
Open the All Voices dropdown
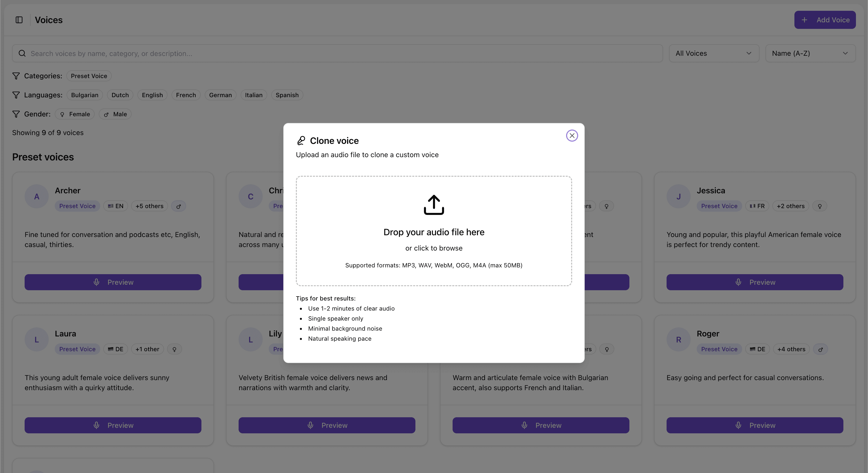(714, 53)
